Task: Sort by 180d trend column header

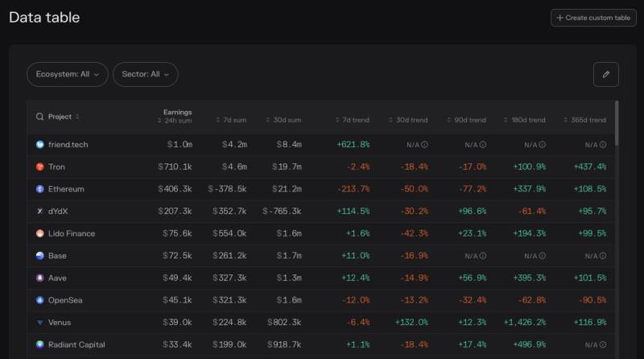Action: pyautogui.click(x=525, y=120)
